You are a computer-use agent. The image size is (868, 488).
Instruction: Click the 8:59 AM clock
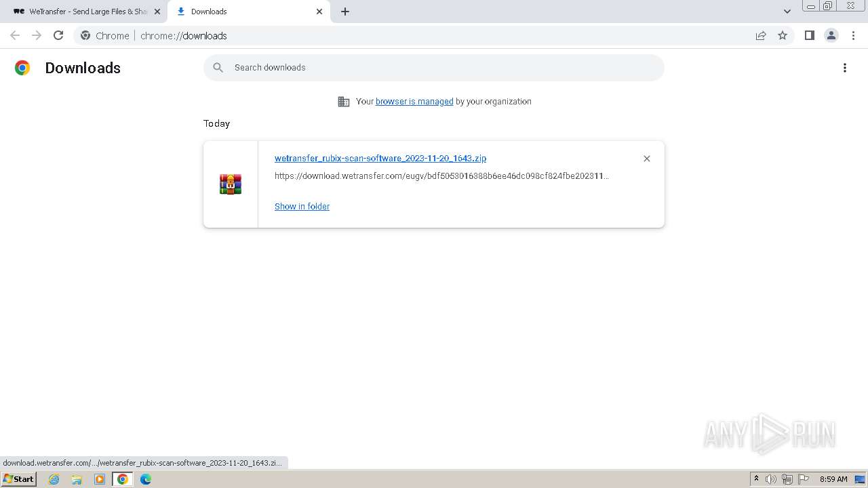coord(833,479)
